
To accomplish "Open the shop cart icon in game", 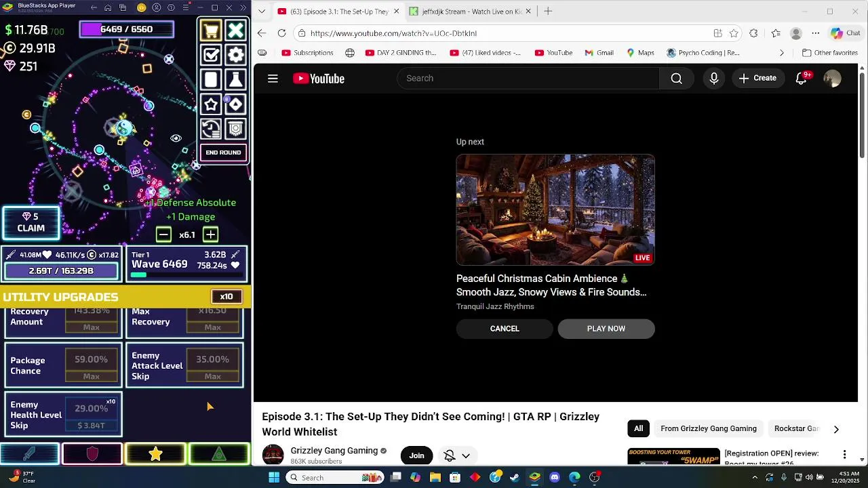I will (x=211, y=30).
